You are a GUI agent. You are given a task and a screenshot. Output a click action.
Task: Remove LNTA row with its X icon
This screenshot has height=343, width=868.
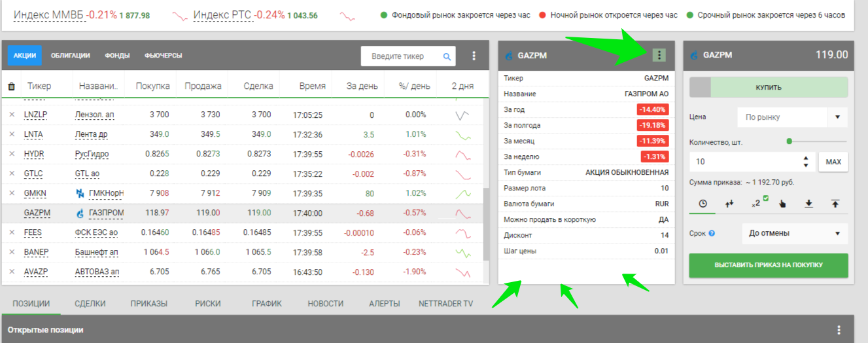pyautogui.click(x=12, y=134)
